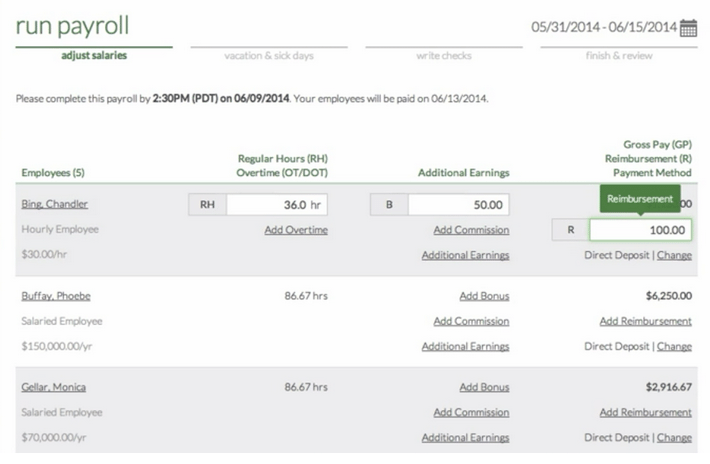Edit Chandler Bing's bonus amount field
The width and height of the screenshot is (710, 464).
coord(458,205)
